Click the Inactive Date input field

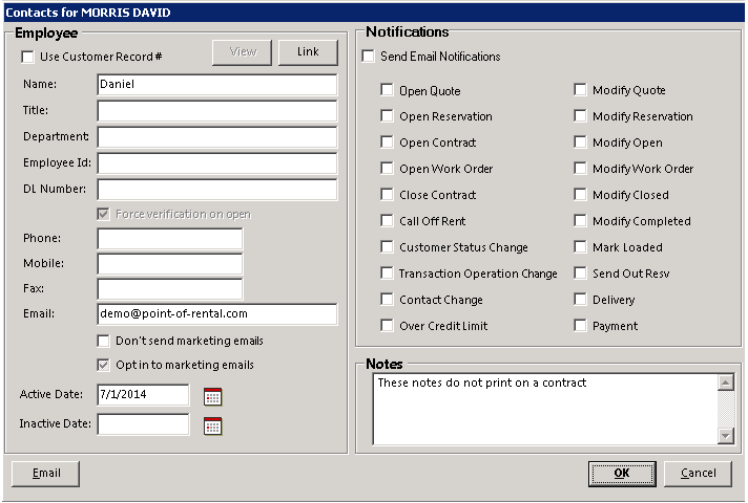click(143, 424)
